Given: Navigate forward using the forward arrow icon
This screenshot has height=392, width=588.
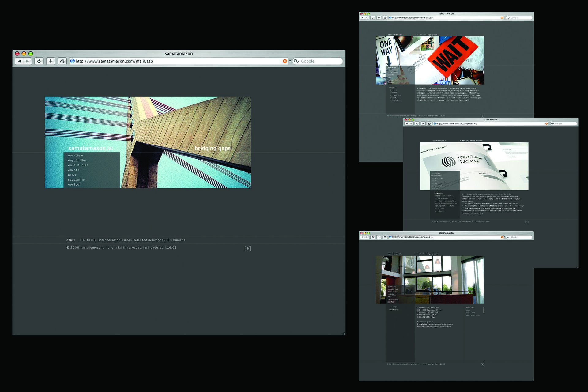Looking at the screenshot, I should coord(28,61).
